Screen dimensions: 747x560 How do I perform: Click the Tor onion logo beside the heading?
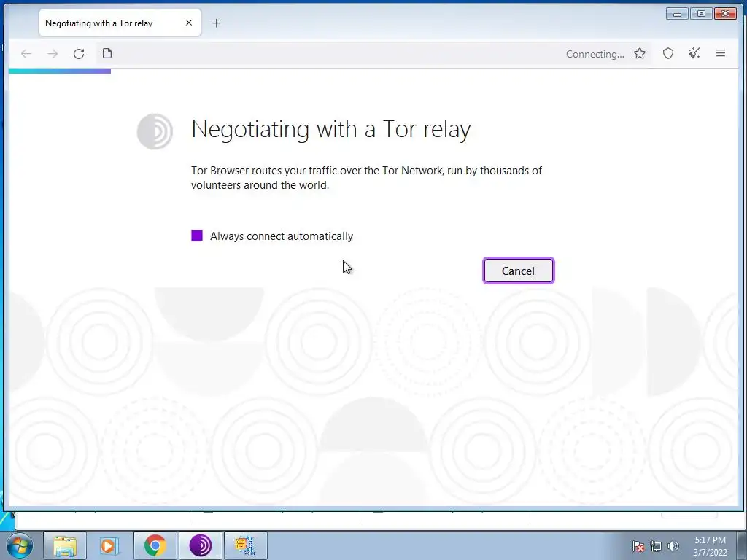click(155, 131)
